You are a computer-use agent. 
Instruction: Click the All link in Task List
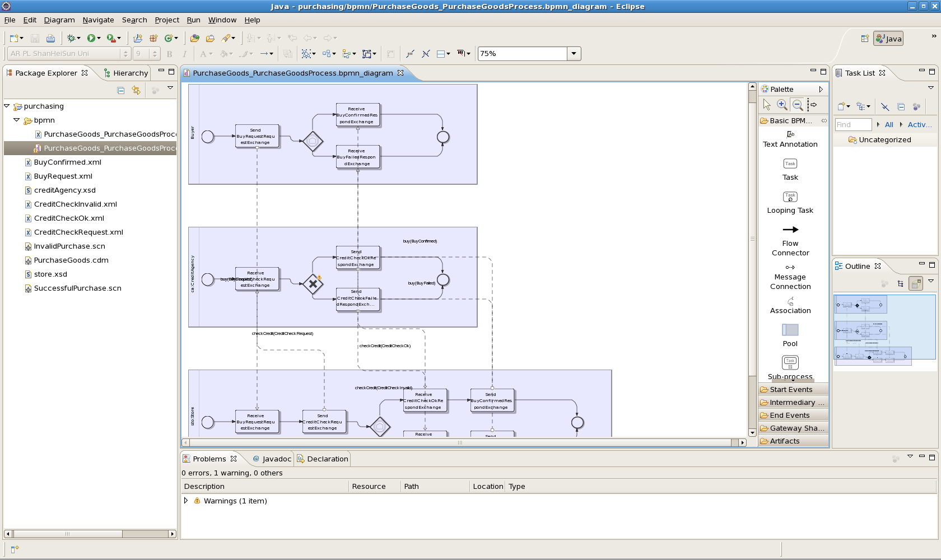click(889, 125)
